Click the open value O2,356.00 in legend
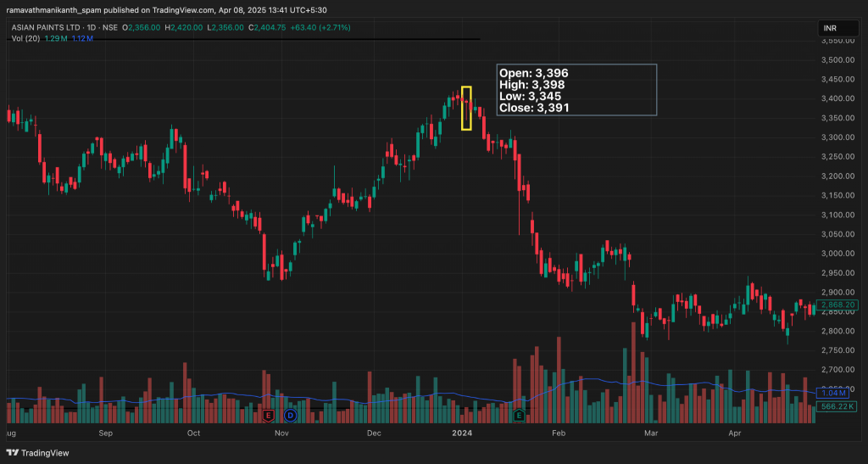This screenshot has height=464, width=868. tap(142, 27)
